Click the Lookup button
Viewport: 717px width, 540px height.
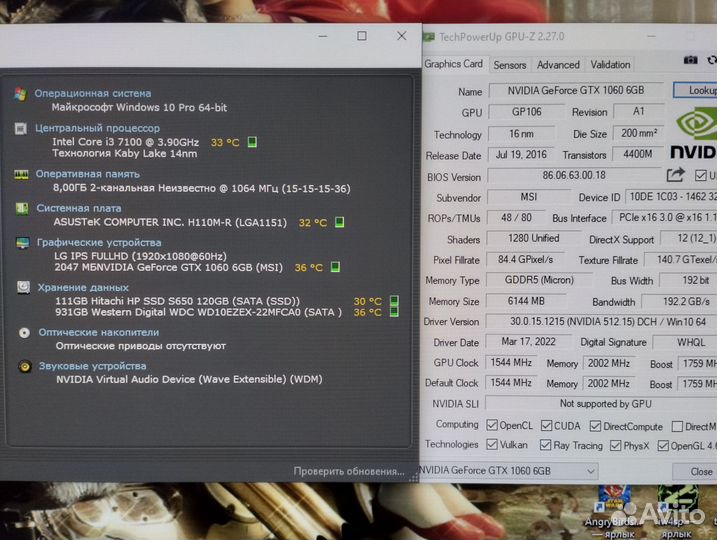pos(698,90)
